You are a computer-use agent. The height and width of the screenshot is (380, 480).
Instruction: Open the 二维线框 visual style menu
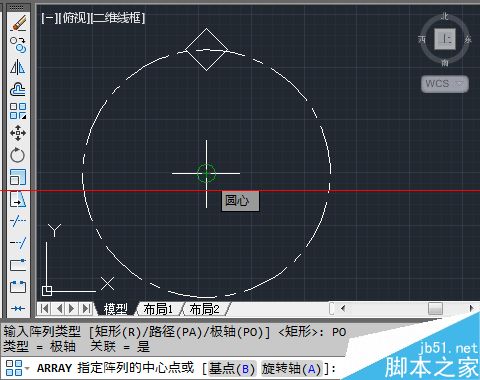118,18
